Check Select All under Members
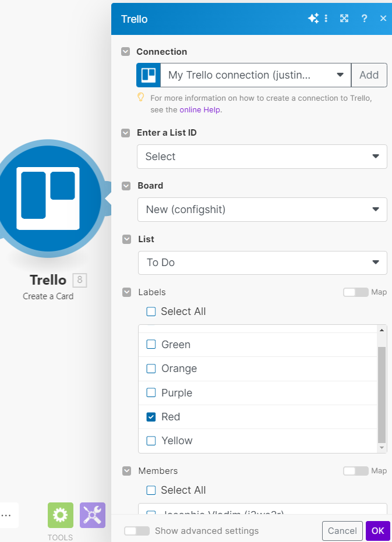This screenshot has width=392, height=542. 151,491
